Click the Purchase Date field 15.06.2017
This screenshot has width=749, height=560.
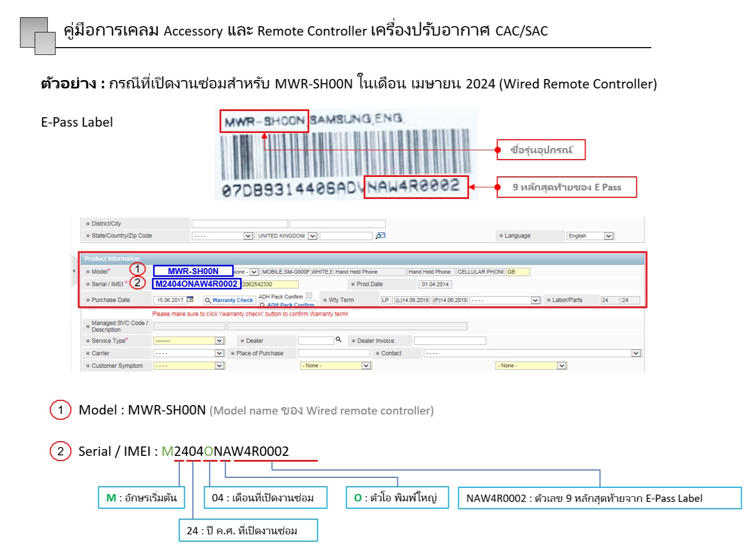tap(169, 300)
